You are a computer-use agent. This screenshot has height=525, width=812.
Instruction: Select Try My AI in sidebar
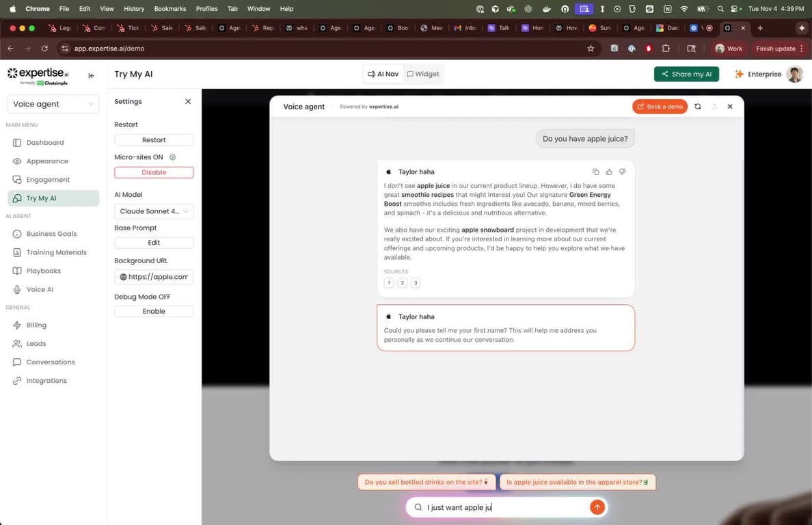[x=53, y=198]
